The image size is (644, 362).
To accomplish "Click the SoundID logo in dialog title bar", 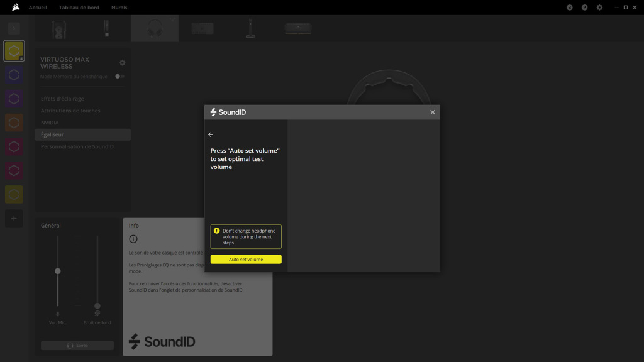I will pyautogui.click(x=228, y=112).
